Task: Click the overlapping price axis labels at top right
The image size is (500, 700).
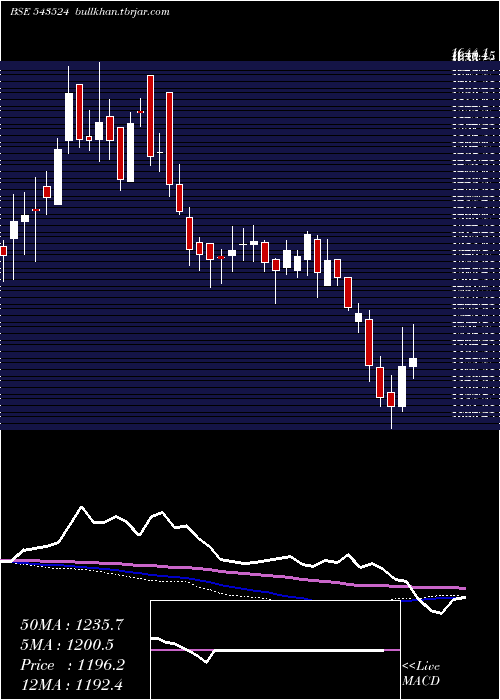Action: pos(473,56)
